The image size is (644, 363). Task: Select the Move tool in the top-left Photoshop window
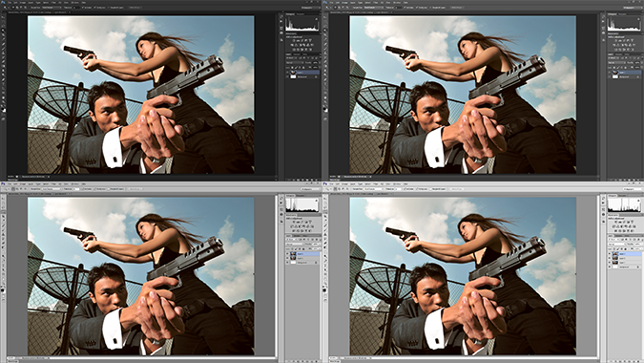point(3,17)
